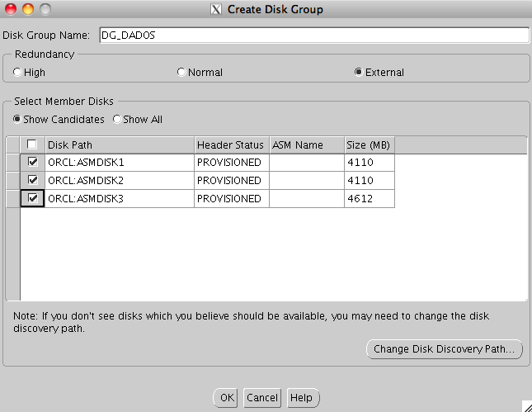Choose External redundancy radio button

358,72
